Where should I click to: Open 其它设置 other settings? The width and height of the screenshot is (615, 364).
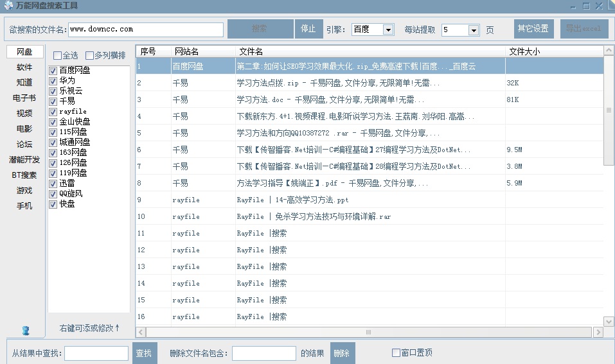[533, 29]
